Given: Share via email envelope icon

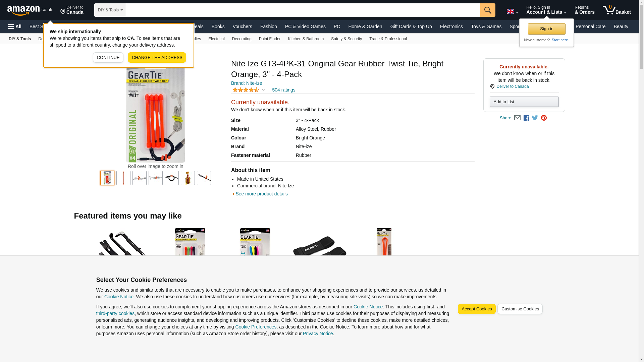Looking at the screenshot, I should pyautogui.click(x=517, y=118).
